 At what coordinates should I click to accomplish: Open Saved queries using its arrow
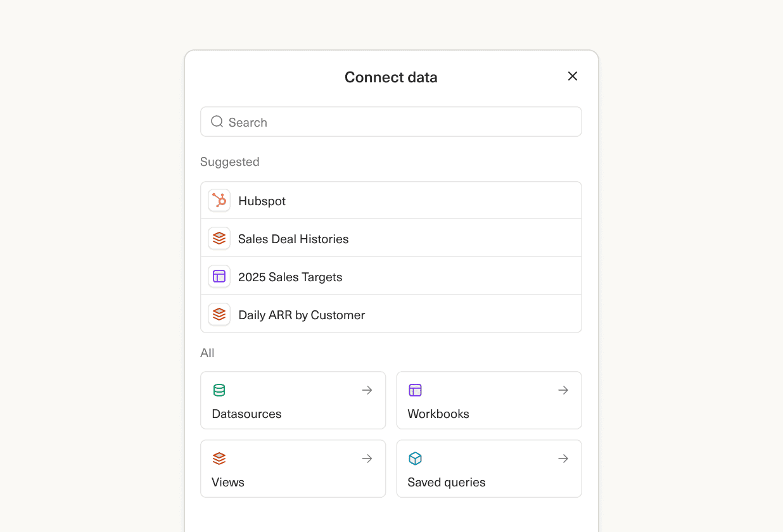point(563,459)
